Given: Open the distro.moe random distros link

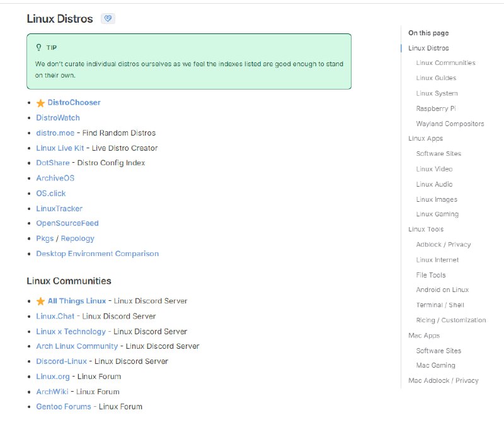Looking at the screenshot, I should pyautogui.click(x=55, y=133).
